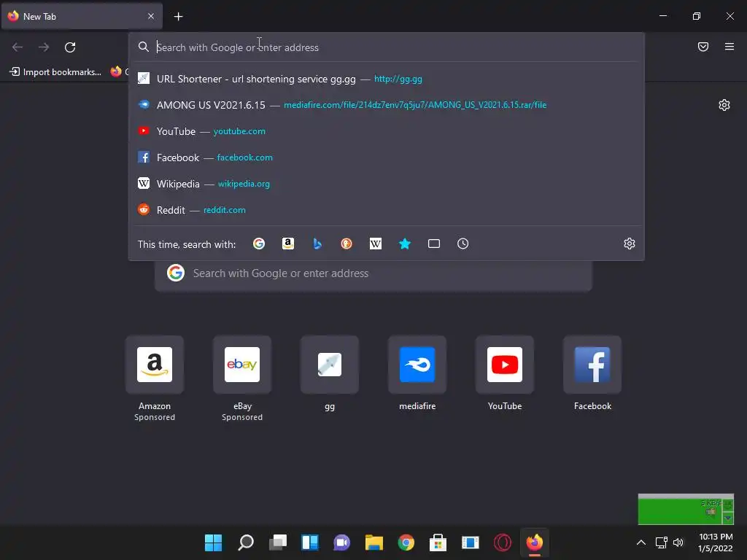
Task: Search open tabs with the tab icon
Action: point(433,244)
